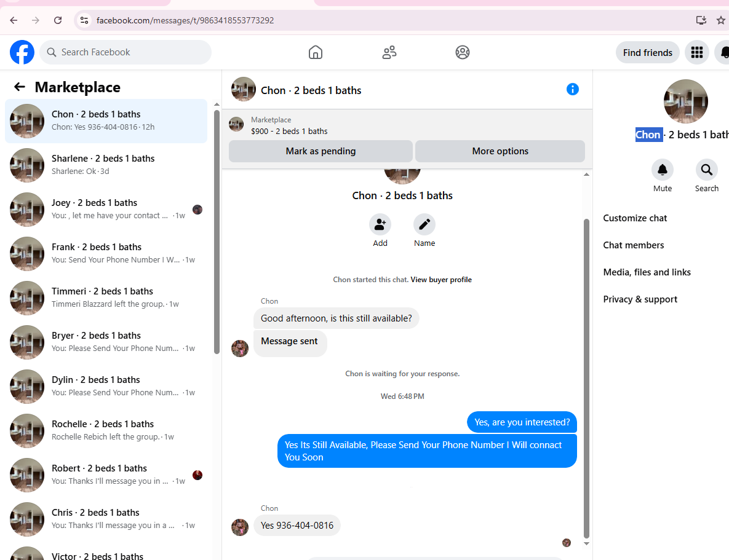
Task: Click the Marketplace heading
Action: (x=78, y=87)
